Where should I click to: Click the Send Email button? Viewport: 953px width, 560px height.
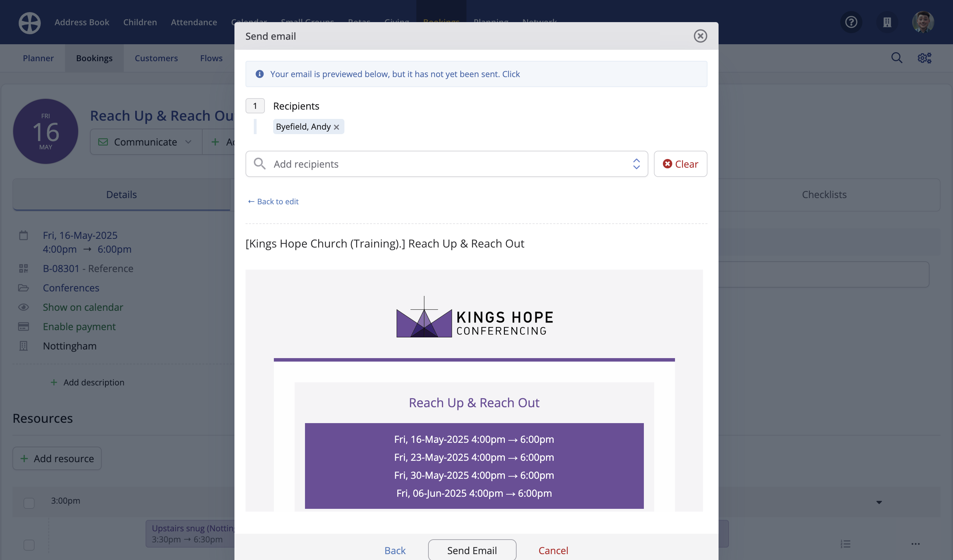point(472,550)
